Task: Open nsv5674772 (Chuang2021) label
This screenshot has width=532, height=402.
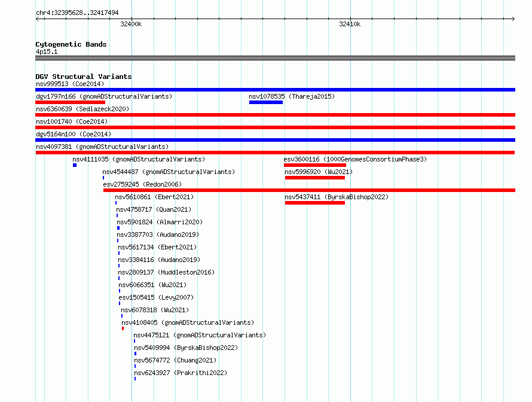Action: click(175, 360)
